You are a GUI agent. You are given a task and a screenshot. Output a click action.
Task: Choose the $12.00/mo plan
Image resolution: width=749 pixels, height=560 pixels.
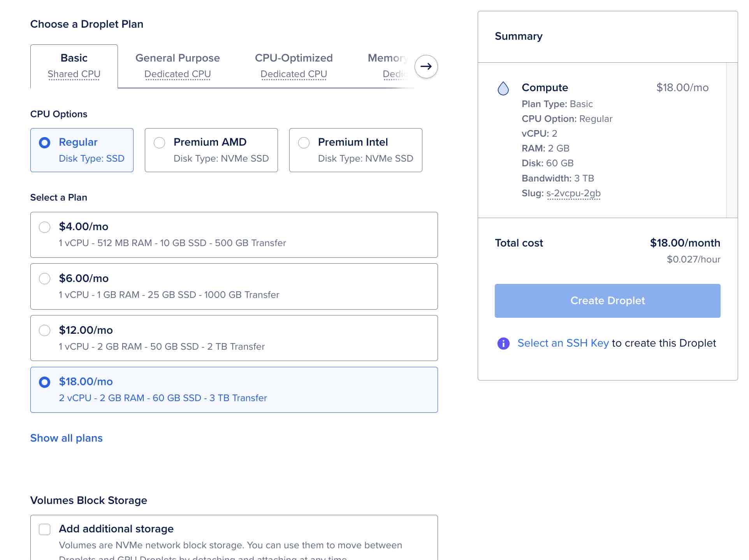pos(234,338)
